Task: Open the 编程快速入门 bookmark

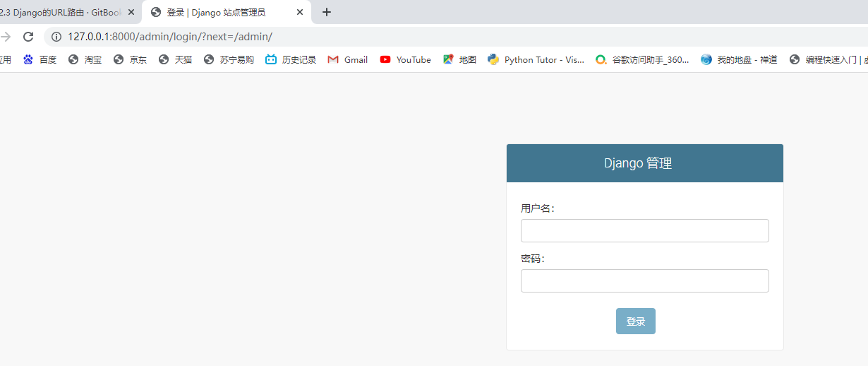Action: click(x=828, y=60)
